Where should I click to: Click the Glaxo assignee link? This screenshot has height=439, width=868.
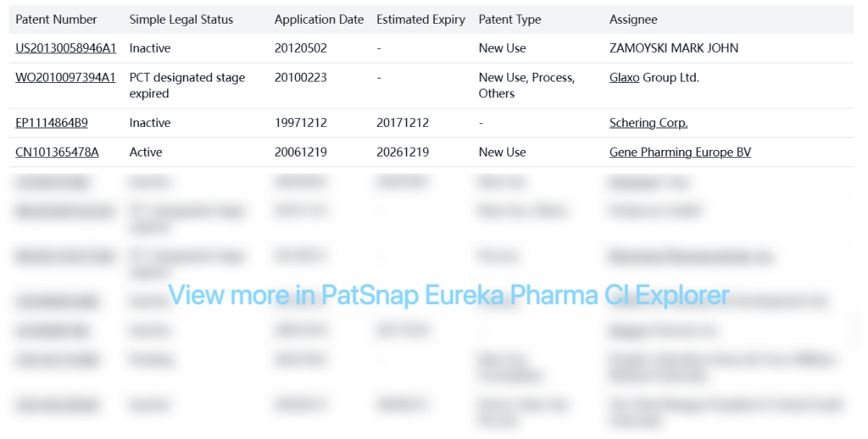click(624, 78)
